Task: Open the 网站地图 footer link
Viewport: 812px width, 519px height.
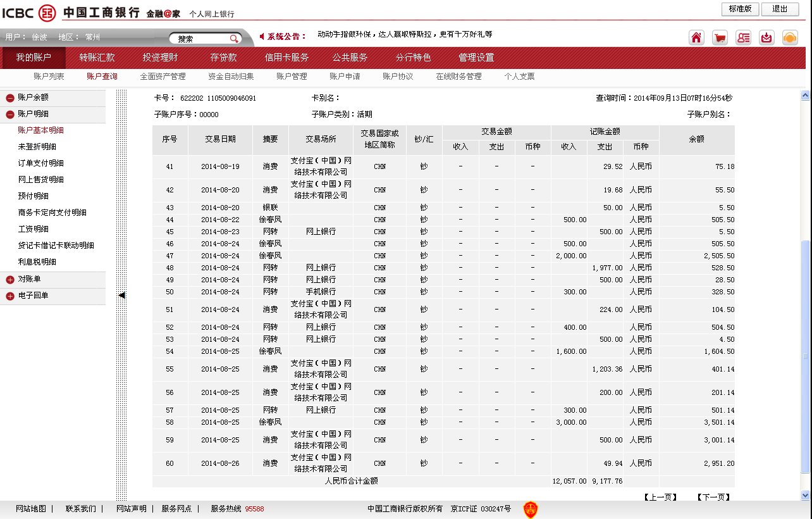Action: click(31, 509)
